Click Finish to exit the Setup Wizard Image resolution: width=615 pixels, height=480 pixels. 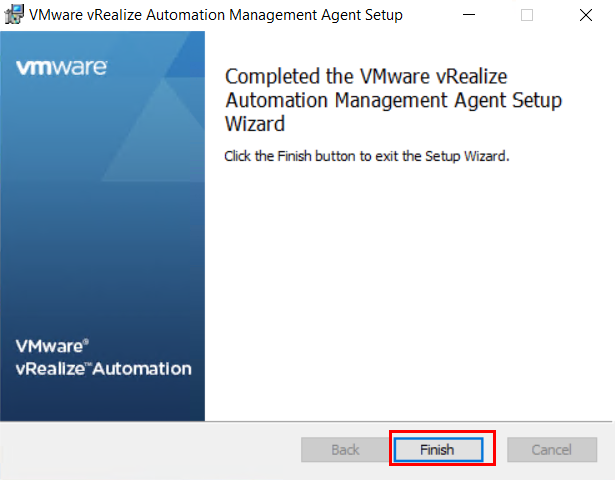[x=438, y=449]
